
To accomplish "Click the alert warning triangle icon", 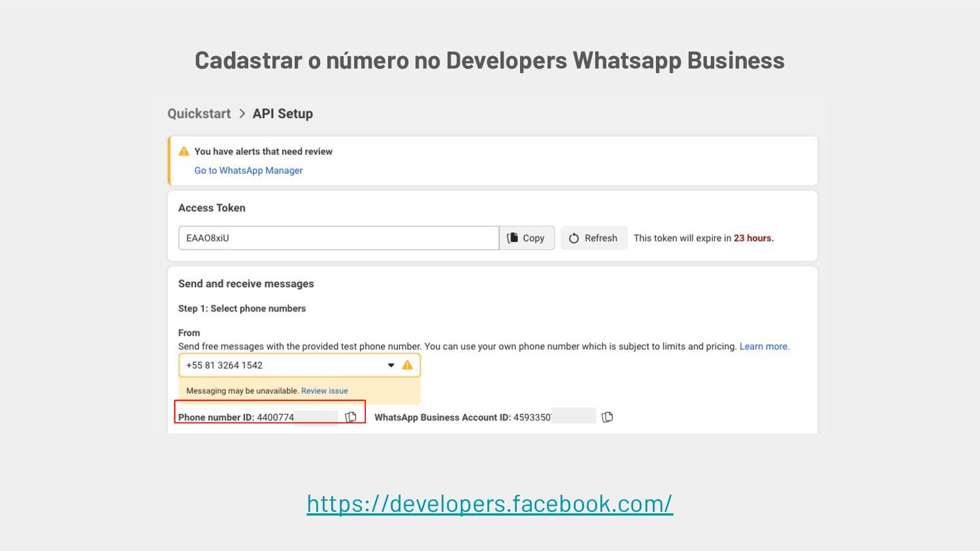I will pos(184,151).
